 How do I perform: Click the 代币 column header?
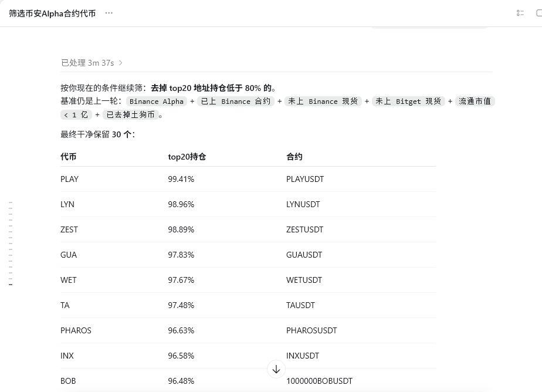tap(69, 157)
